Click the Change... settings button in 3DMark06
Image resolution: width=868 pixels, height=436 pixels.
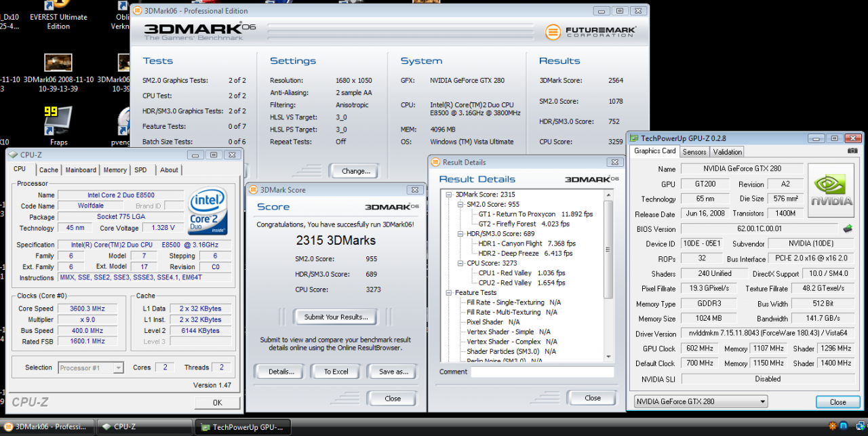[x=354, y=171]
